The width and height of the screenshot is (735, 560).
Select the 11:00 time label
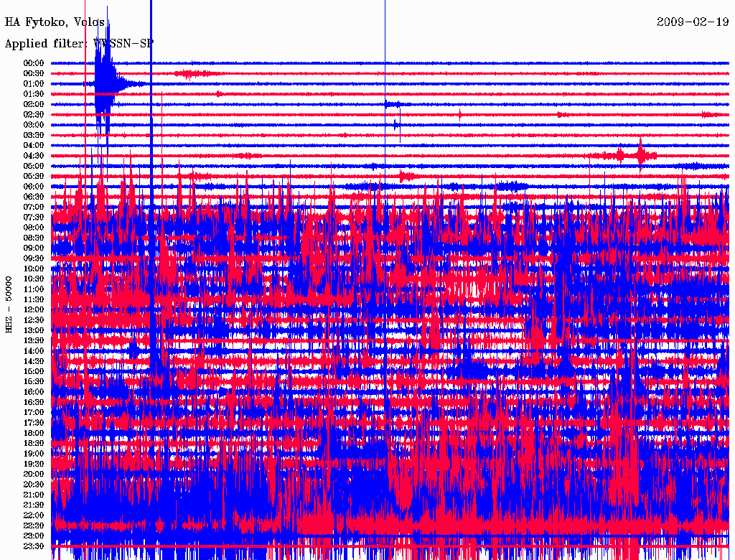click(x=34, y=289)
